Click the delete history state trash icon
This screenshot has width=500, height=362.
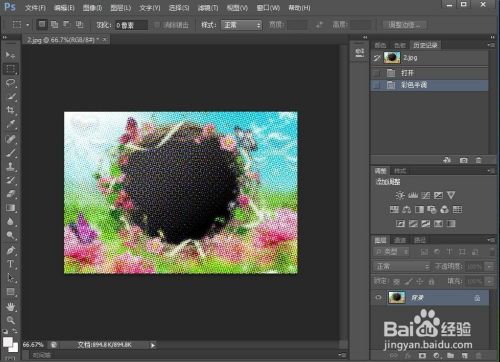point(478,160)
